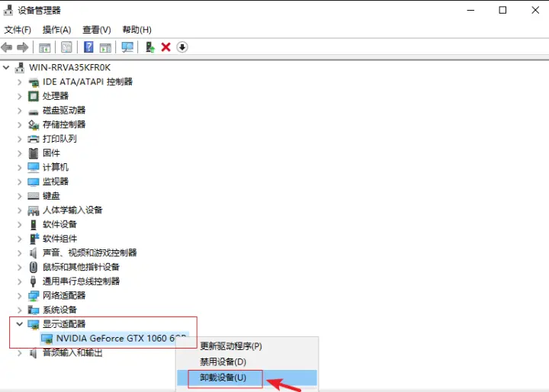This screenshot has width=549, height=392.
Task: Select the 通用串行总线控制器 label
Action: click(x=81, y=281)
